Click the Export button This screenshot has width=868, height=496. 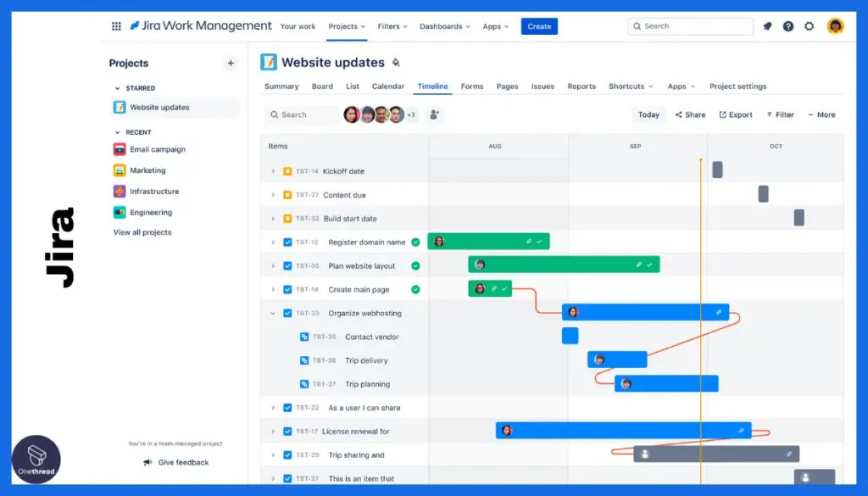736,114
